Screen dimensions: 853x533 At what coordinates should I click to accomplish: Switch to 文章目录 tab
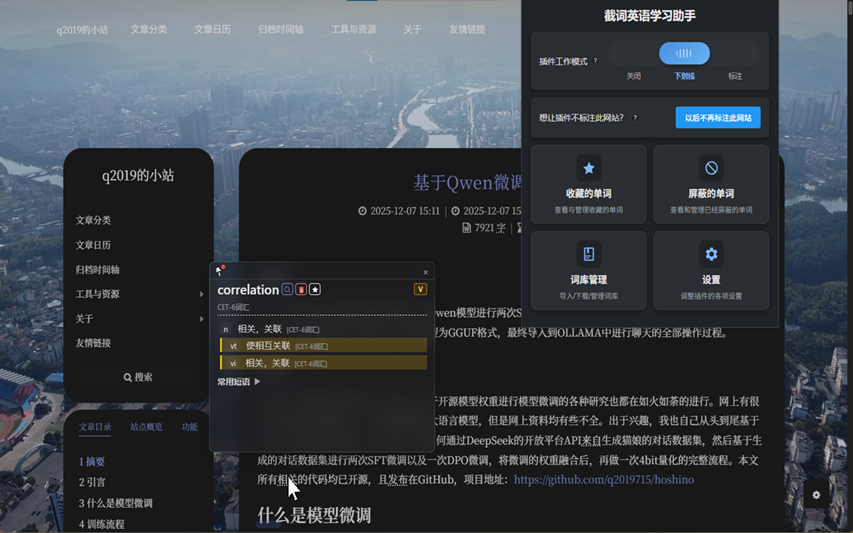[x=95, y=427]
